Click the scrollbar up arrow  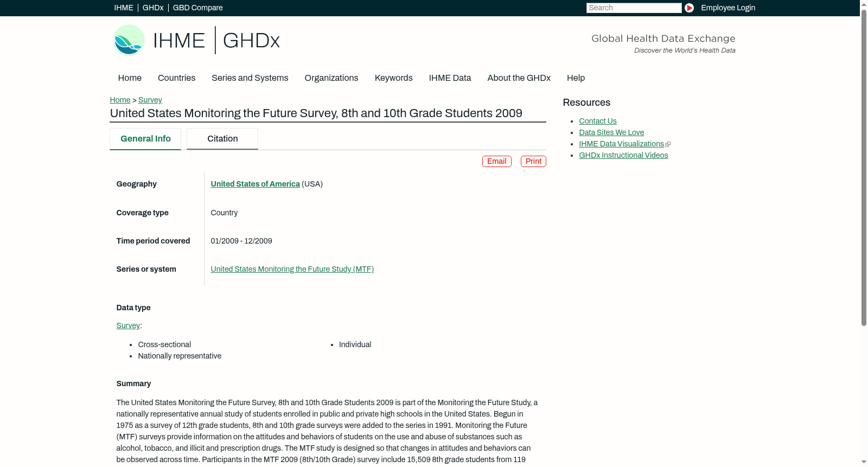click(x=864, y=4)
